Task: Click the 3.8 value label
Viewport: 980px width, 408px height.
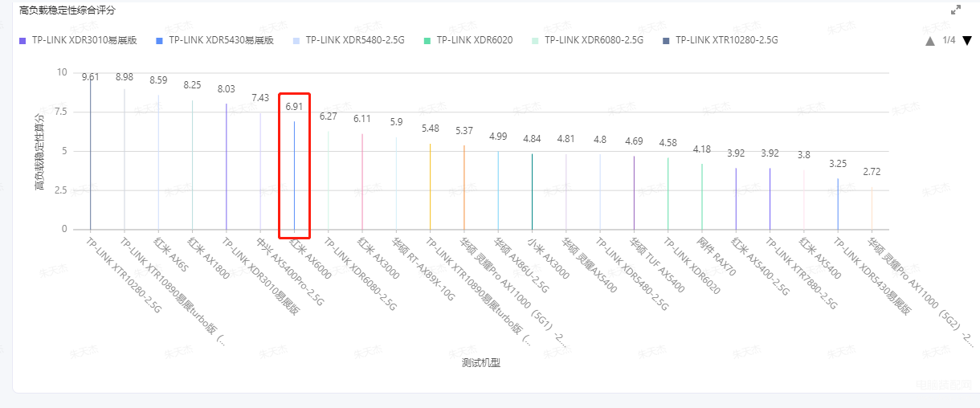Action: (803, 155)
